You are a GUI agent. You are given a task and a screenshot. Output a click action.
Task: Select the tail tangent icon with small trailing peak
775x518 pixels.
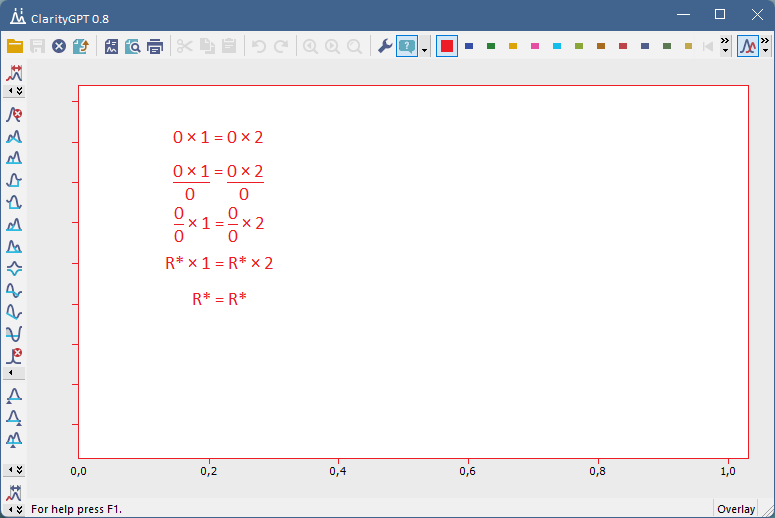point(14,247)
